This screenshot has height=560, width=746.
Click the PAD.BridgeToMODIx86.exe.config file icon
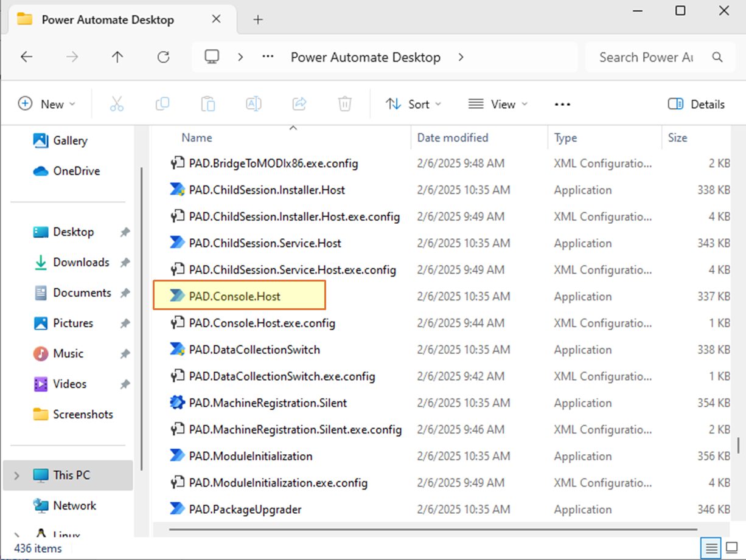(x=177, y=163)
